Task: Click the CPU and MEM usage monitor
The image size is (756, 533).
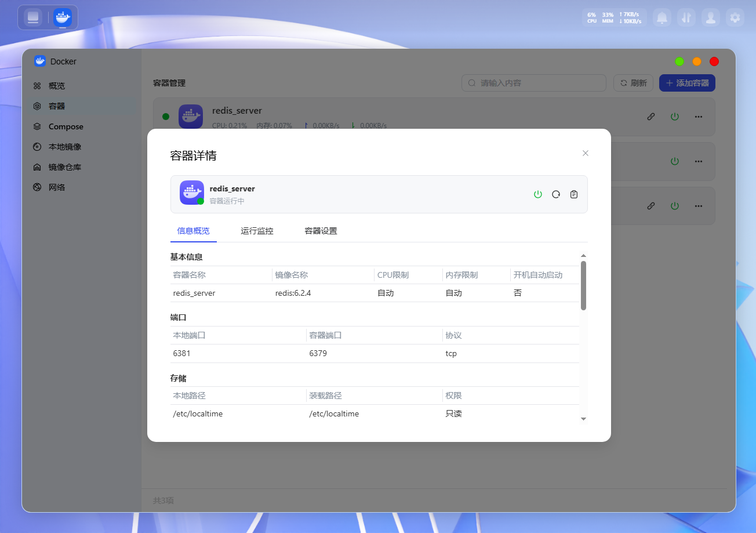Action: (600, 17)
